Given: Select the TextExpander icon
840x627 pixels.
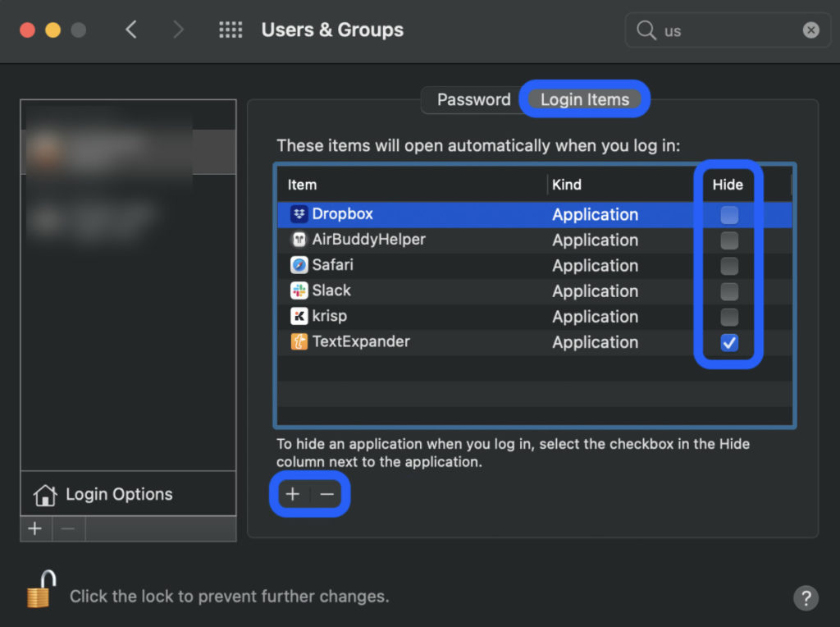Looking at the screenshot, I should point(298,342).
